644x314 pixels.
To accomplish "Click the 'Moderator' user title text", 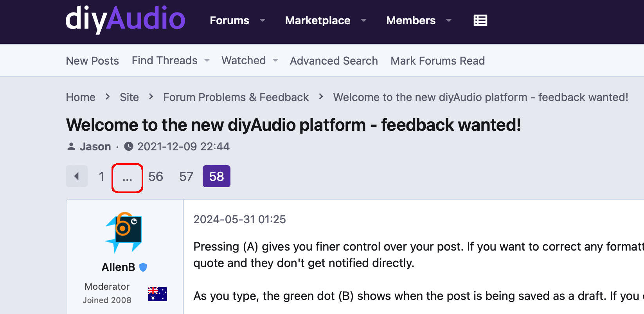I will (x=107, y=287).
